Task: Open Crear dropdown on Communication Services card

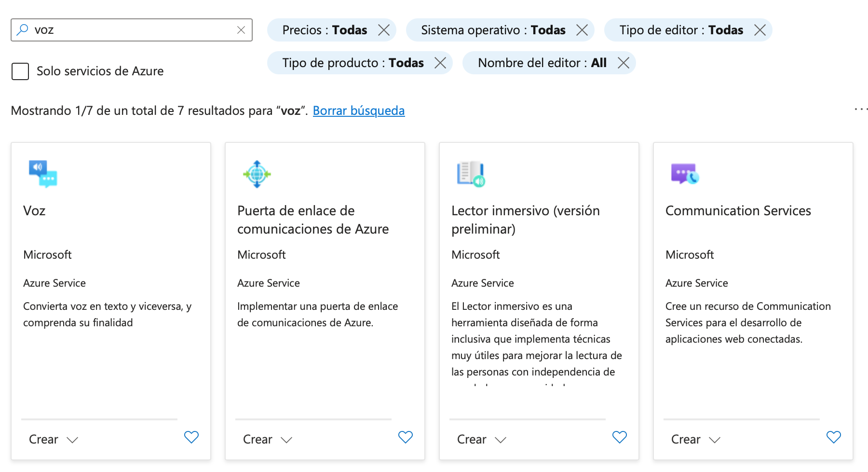Action: pyautogui.click(x=695, y=439)
